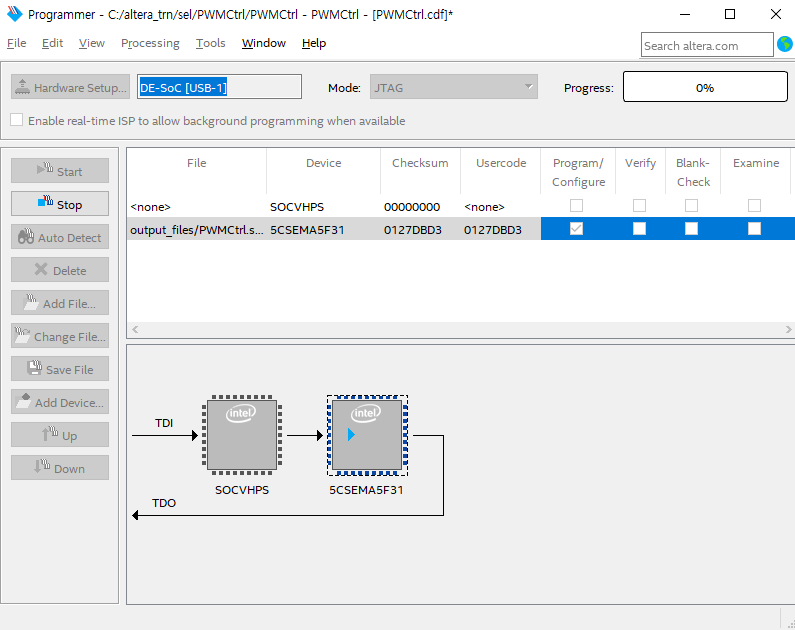Select the 5CSEMA5F31 chip icon in chain
This screenshot has height=630, width=795.
367,435
